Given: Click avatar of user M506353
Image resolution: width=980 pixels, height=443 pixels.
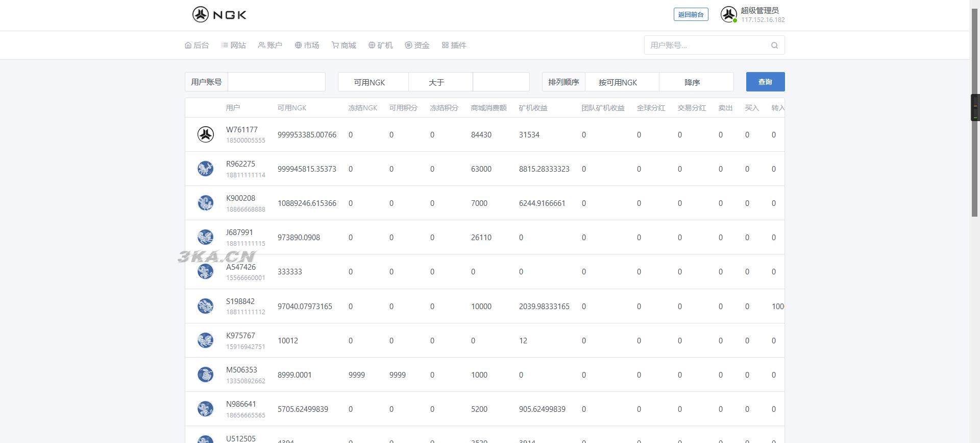Looking at the screenshot, I should (205, 375).
